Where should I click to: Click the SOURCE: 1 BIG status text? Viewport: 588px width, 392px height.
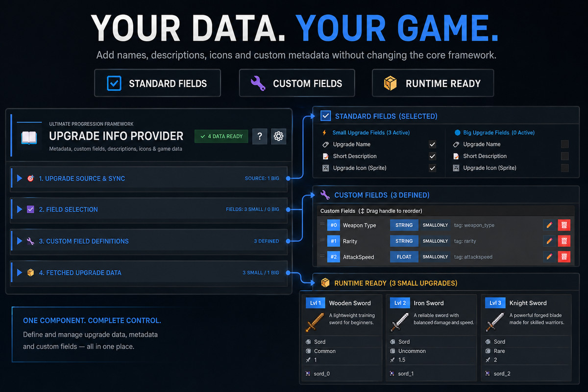(x=262, y=179)
